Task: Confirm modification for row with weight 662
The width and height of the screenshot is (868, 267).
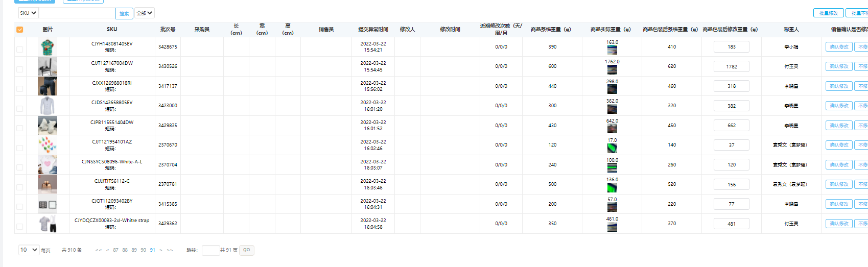Action: click(839, 126)
